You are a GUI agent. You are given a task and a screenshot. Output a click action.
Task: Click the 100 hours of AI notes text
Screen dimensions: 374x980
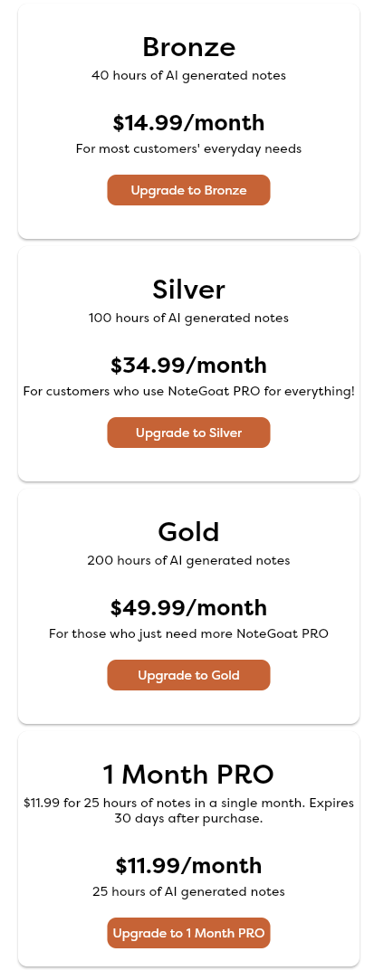coord(189,319)
